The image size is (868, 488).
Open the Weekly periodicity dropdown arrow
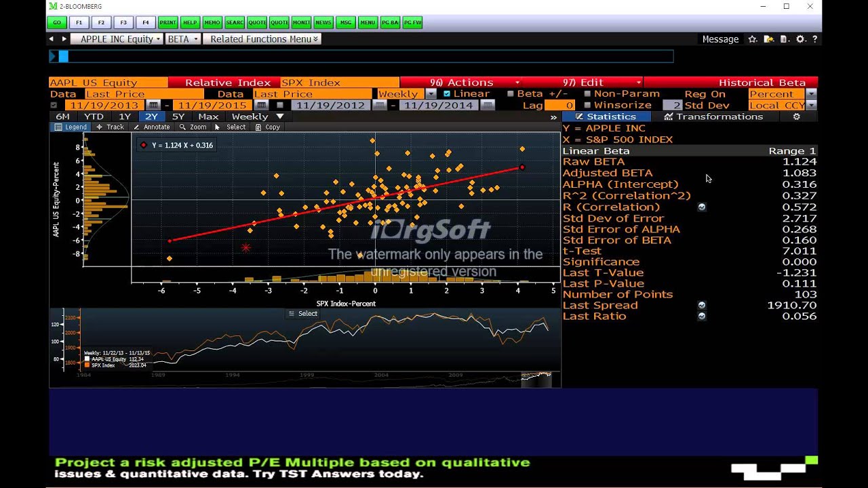(x=431, y=94)
